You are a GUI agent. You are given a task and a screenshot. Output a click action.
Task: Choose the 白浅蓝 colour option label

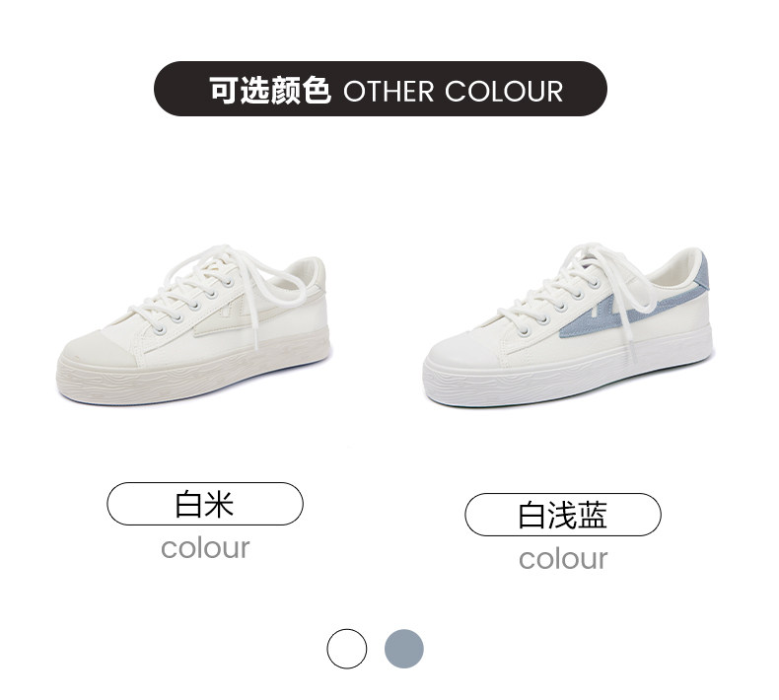(x=563, y=515)
